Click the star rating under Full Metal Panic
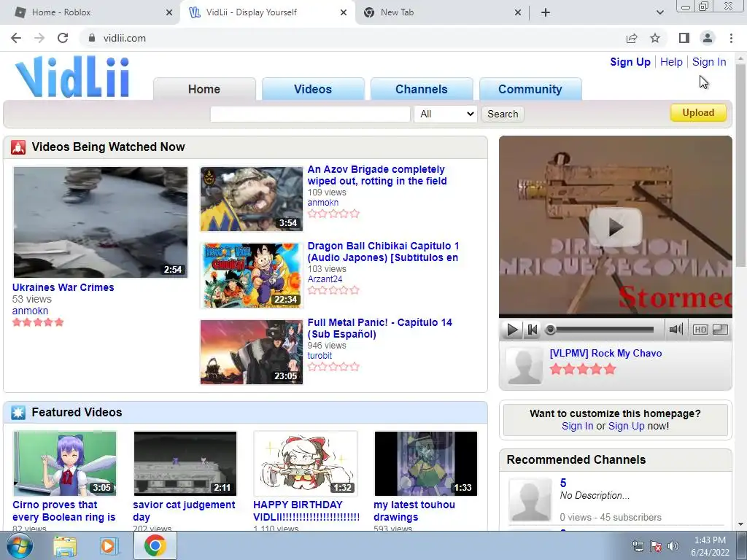 (333, 367)
